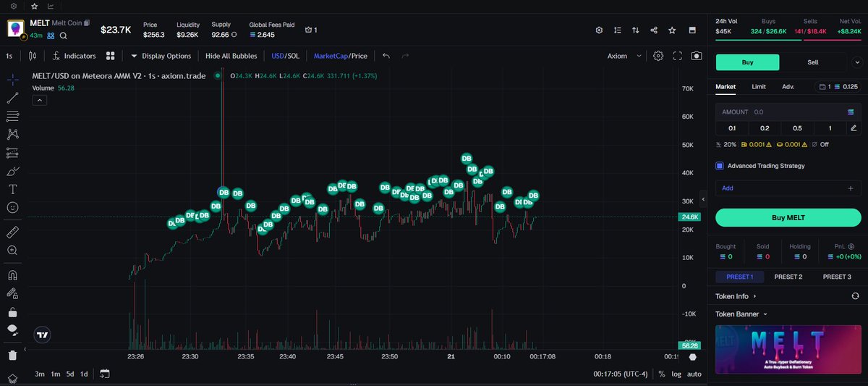This screenshot has height=386, width=868.
Task: Click the panel layout icon in header
Action: tap(692, 30)
